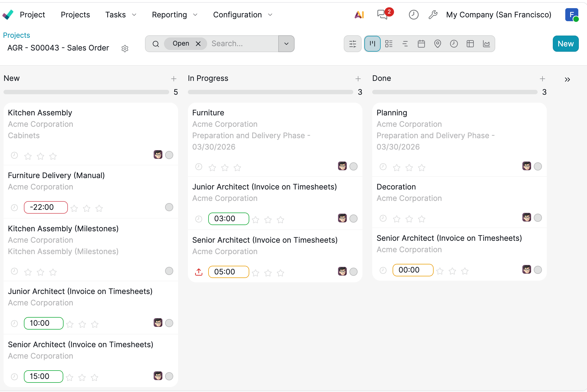Image resolution: width=587 pixels, height=392 pixels.
Task: Expand the search options dropdown arrow
Action: coord(286,44)
